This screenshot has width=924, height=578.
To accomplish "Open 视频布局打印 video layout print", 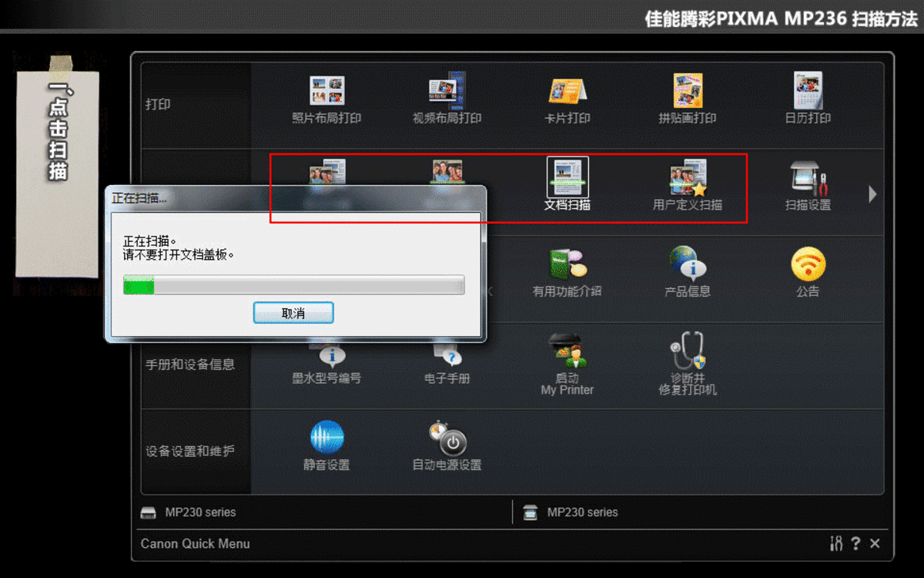I will pyautogui.click(x=447, y=100).
